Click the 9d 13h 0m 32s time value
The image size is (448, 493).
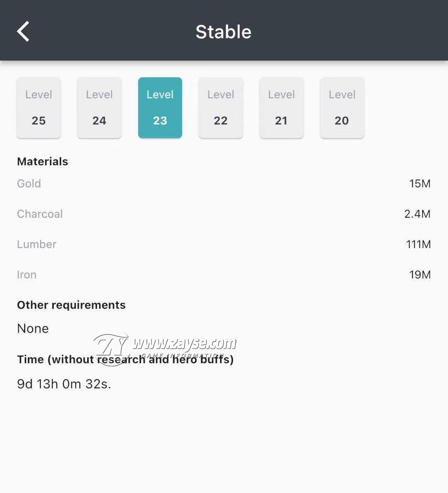(64, 384)
